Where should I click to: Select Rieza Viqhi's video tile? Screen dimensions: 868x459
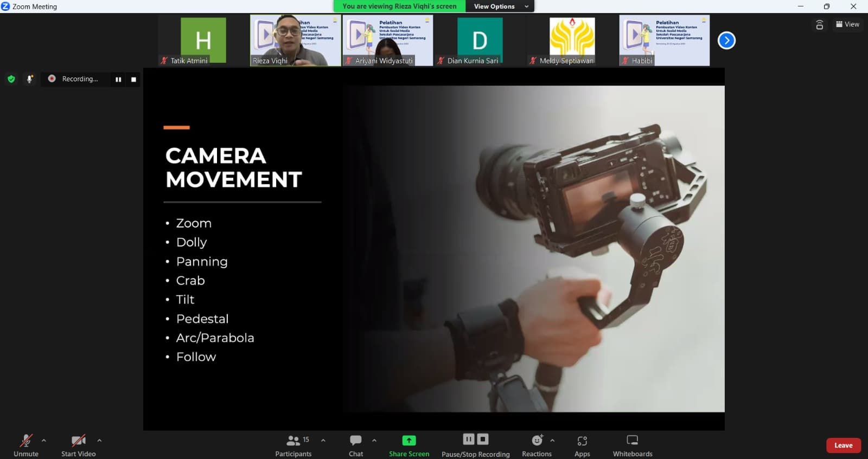pos(296,41)
